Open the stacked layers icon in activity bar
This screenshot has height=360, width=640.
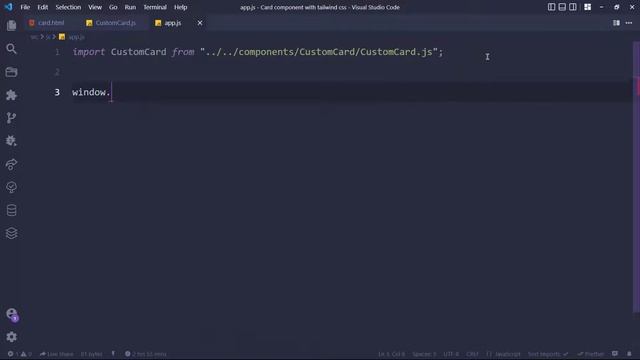coord(11,233)
